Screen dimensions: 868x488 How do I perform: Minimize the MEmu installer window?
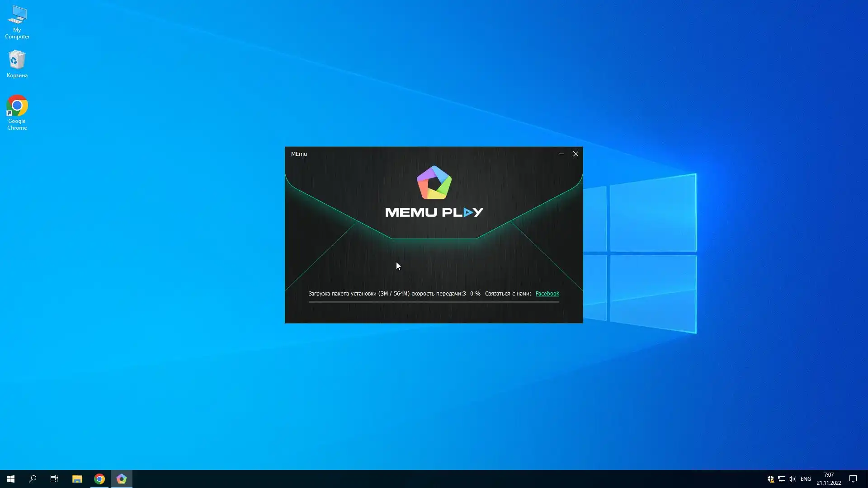tap(561, 154)
